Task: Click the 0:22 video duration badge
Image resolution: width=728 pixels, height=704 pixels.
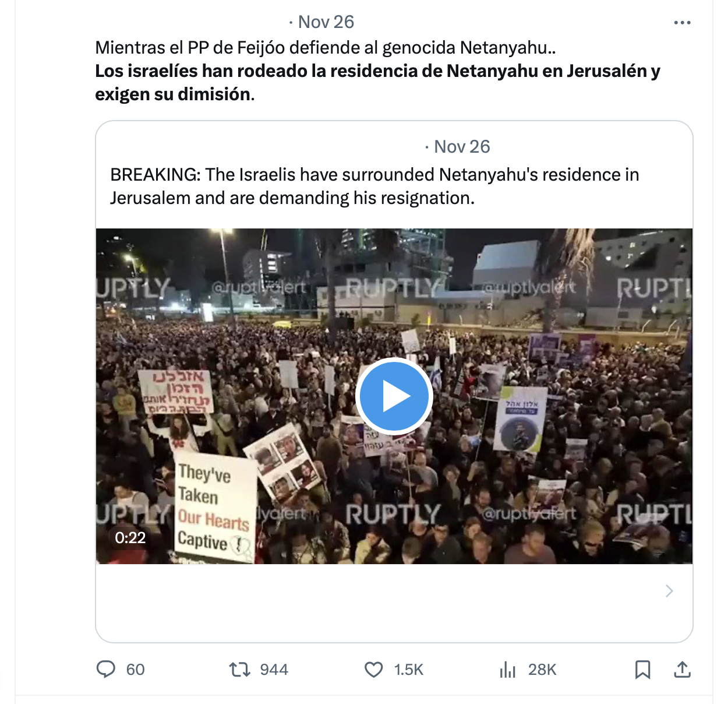Action: coord(130,537)
